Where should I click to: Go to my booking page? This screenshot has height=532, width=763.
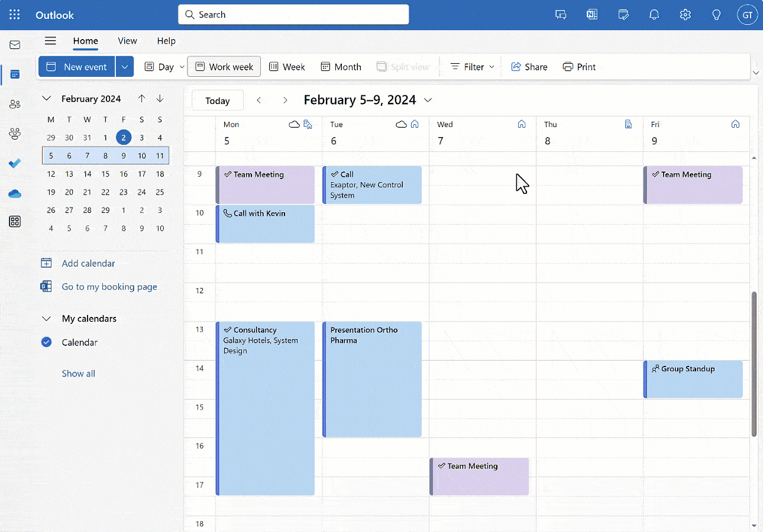coord(109,286)
